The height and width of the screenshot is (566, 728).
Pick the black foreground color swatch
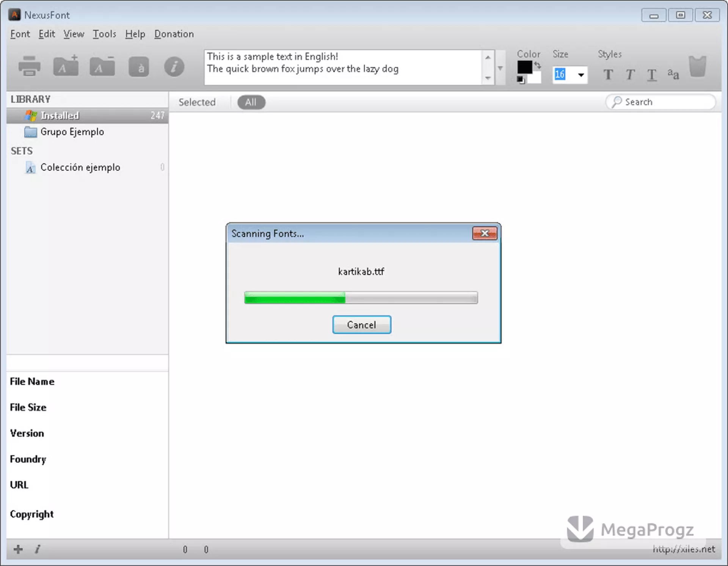(x=525, y=67)
